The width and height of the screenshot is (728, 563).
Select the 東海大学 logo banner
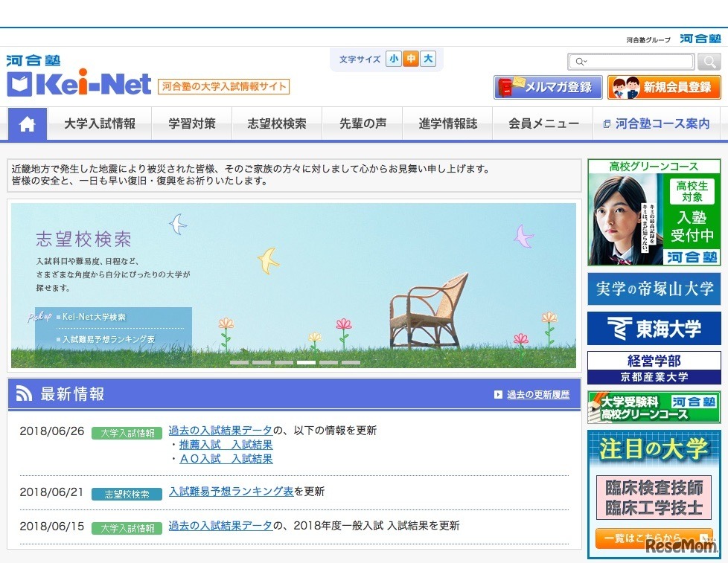coord(653,327)
